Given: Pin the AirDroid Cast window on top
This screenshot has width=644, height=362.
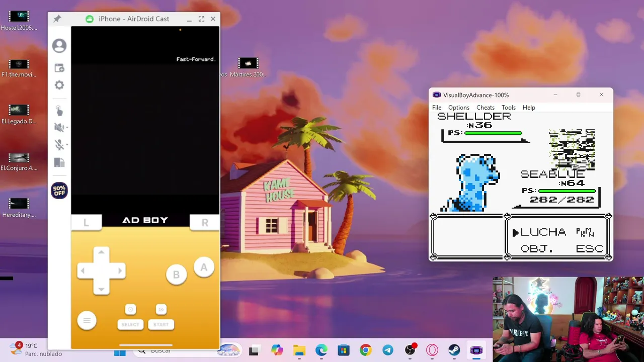Looking at the screenshot, I should tap(57, 19).
